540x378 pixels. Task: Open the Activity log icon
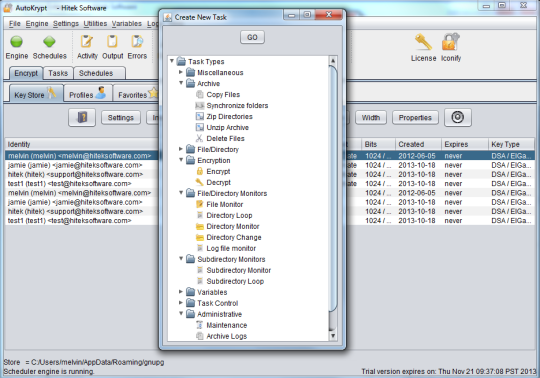[x=87, y=41]
